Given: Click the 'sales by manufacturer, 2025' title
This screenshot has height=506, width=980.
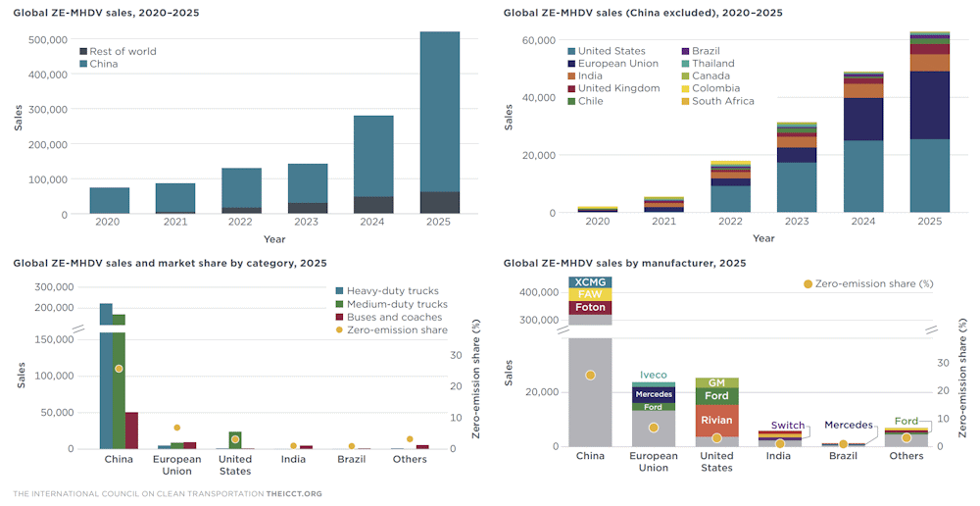Looking at the screenshot, I should (625, 264).
